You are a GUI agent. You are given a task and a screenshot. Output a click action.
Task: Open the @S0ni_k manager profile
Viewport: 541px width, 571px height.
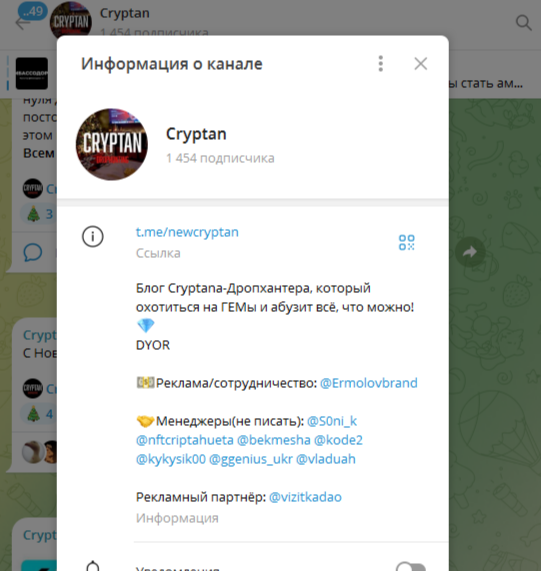tap(332, 421)
